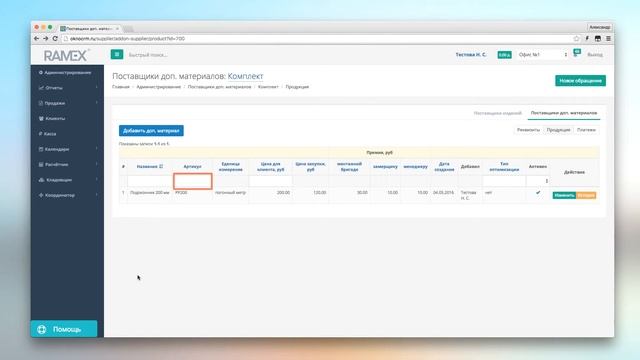Open notifications chat bubble icon
Image resolution: width=640 pixels, height=360 pixels.
coord(577,53)
